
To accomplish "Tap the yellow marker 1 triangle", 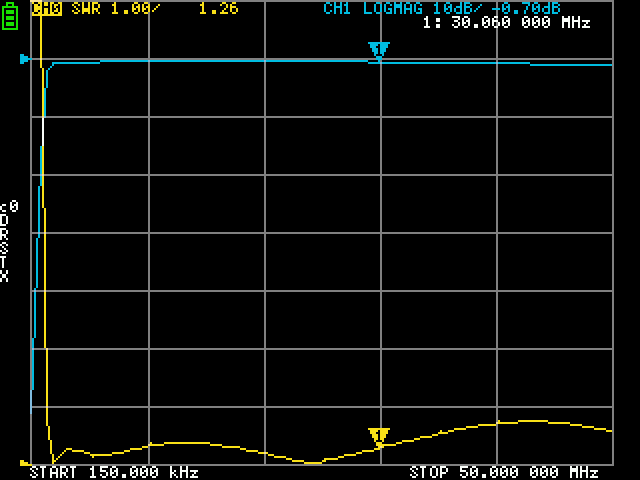I will click(x=378, y=436).
